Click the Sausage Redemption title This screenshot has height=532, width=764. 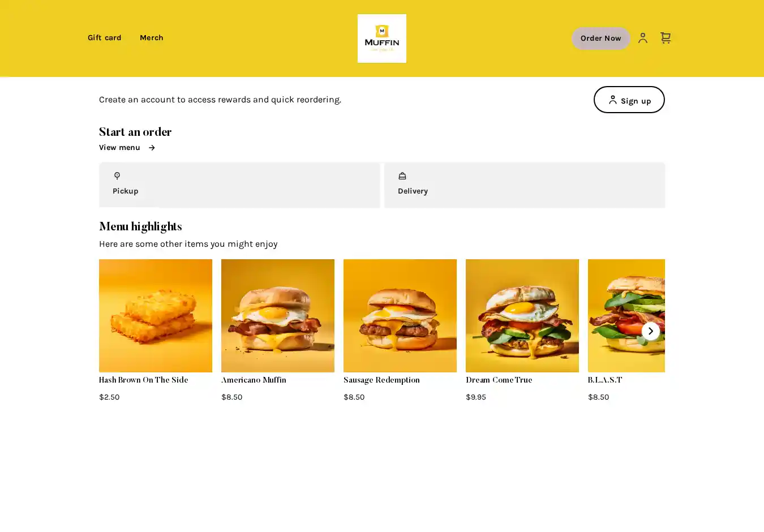pos(381,380)
